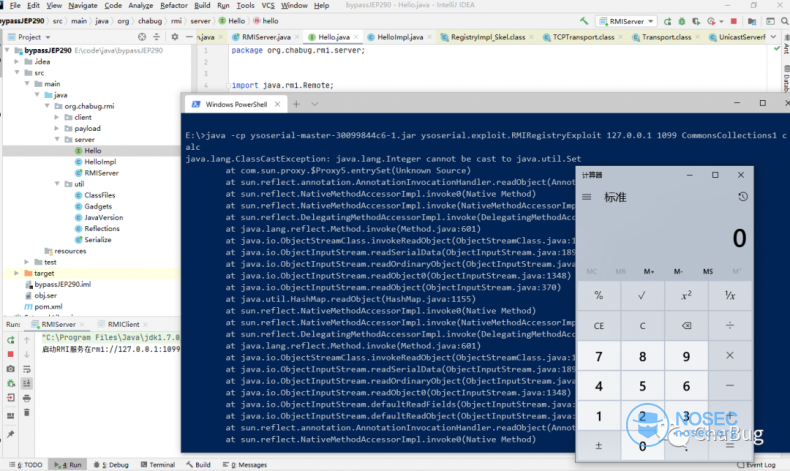Open Calculator hamburger navigation menu

[587, 197]
